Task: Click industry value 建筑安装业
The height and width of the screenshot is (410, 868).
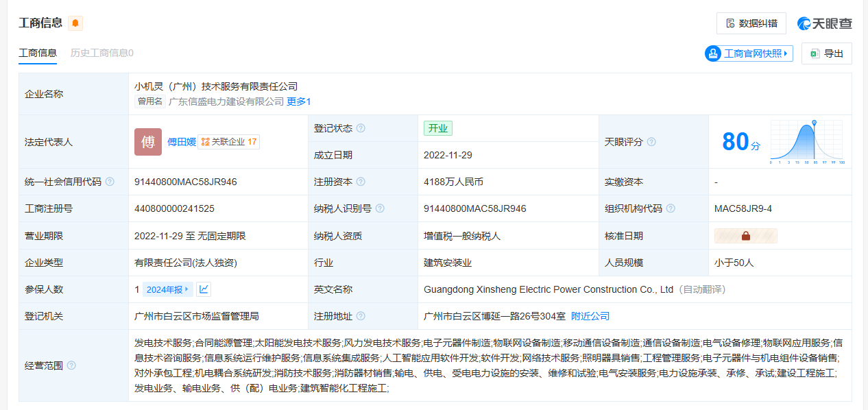Action: pos(448,263)
